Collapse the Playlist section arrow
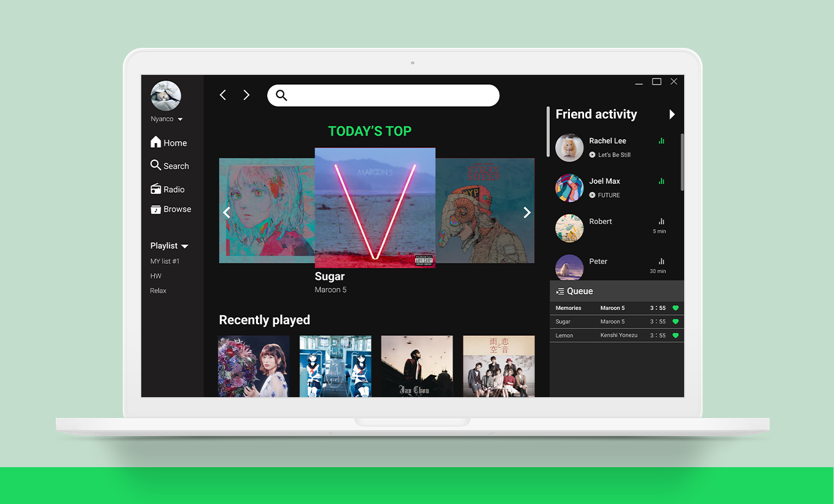 point(185,246)
